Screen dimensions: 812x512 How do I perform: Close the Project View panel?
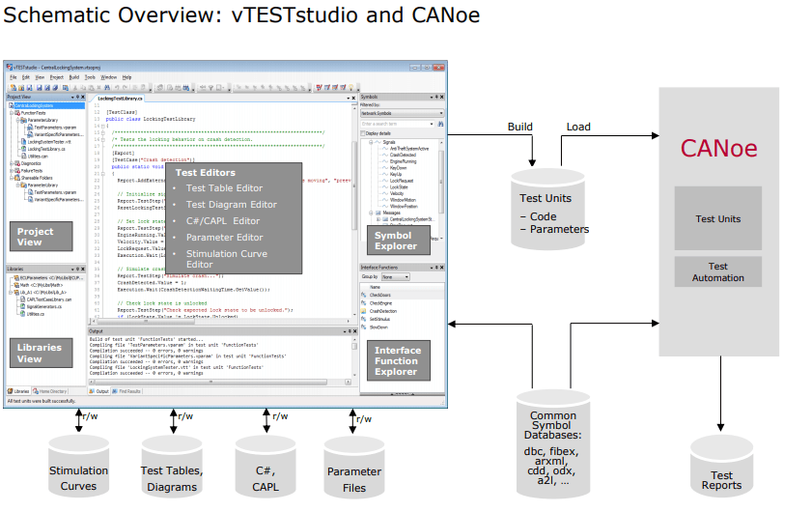83,98
